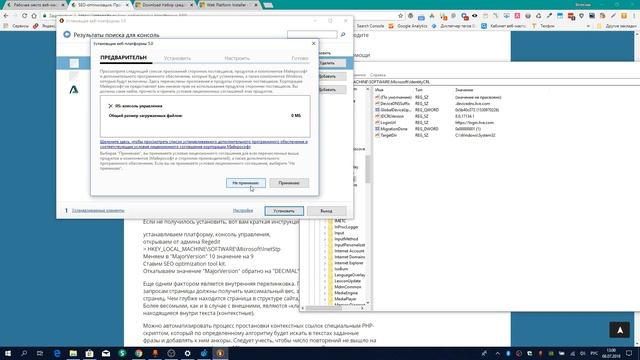Switch to the 'SEO-оптимизация' browser tab
640x360 pixels.
click(x=99, y=5)
